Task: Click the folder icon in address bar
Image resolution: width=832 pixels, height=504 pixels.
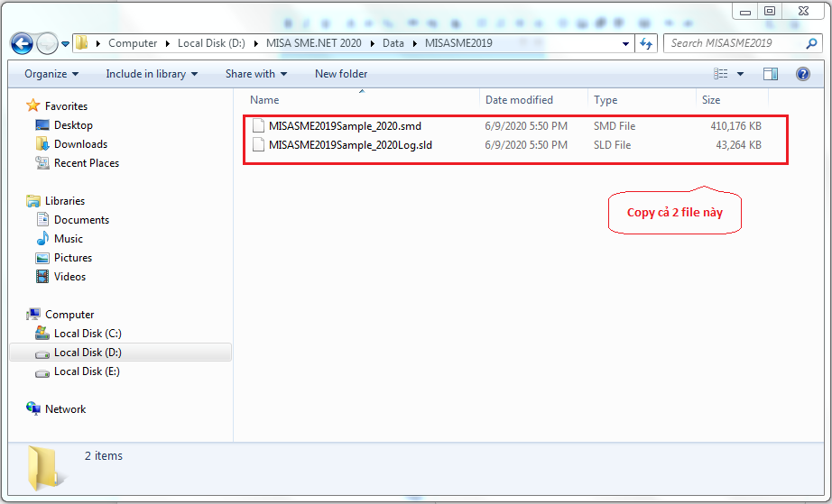Action: coord(82,43)
